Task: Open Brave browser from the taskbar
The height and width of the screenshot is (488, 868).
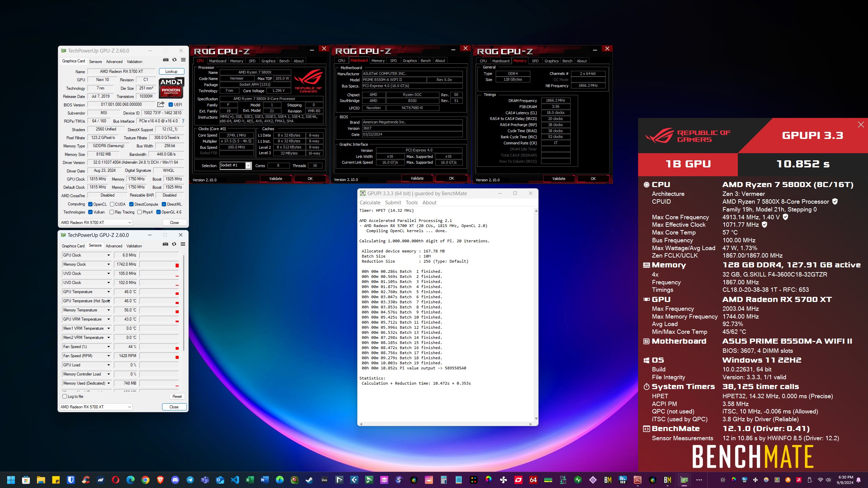Action: (160, 480)
